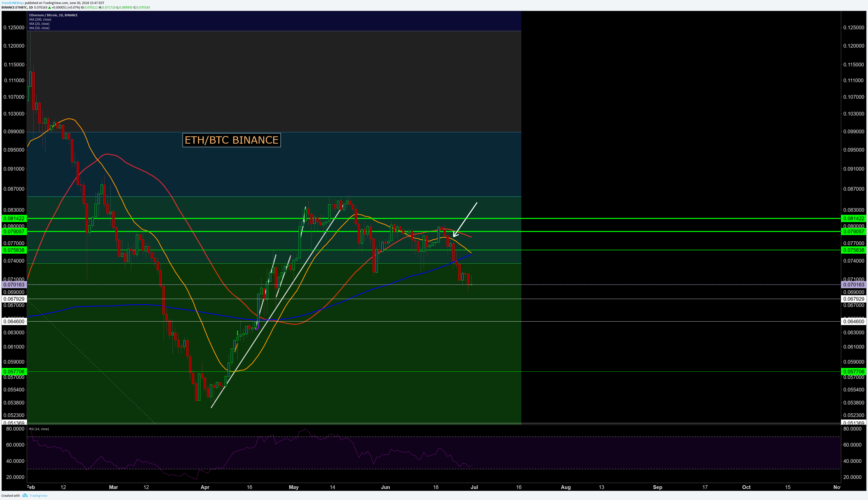Click the Mar label on the time axis
Screen dimensions: 868x500
[113, 487]
